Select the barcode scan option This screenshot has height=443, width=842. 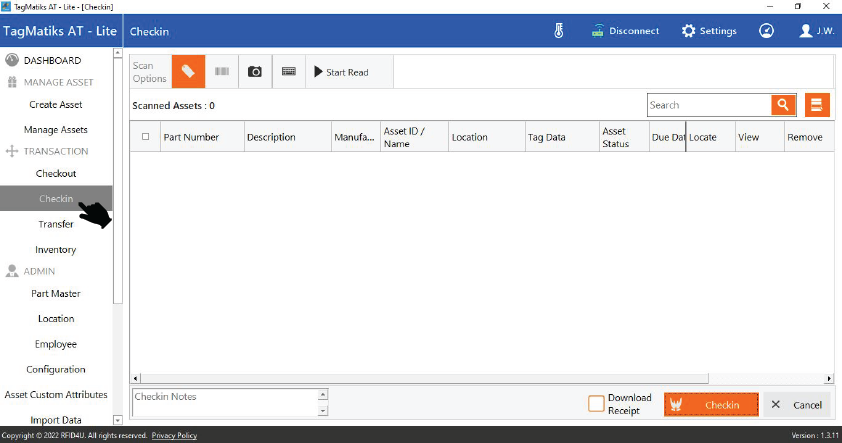[222, 72]
